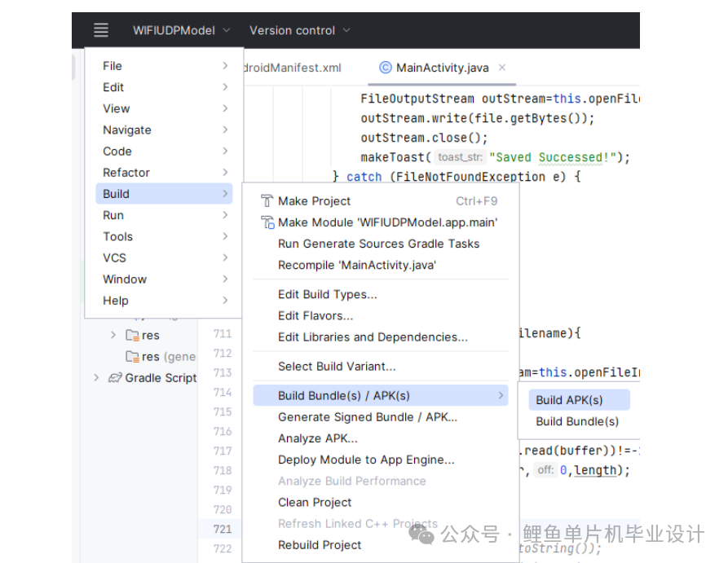This screenshot has height=563, width=728.
Task: Click line number 711 in gutter
Action: 223,334
